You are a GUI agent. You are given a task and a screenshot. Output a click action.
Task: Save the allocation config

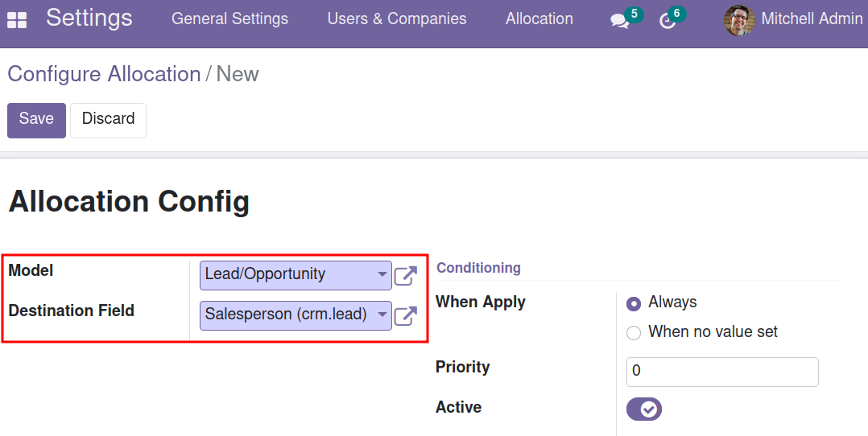coord(36,120)
